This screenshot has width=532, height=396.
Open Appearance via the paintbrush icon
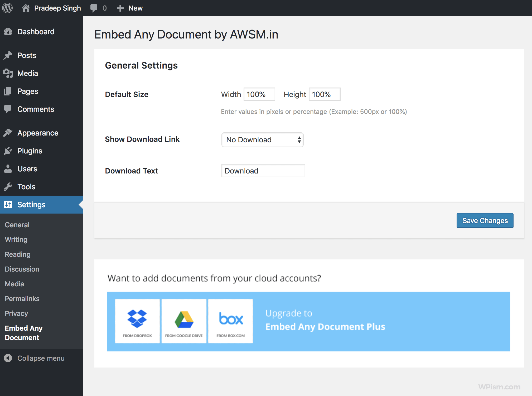coord(8,133)
